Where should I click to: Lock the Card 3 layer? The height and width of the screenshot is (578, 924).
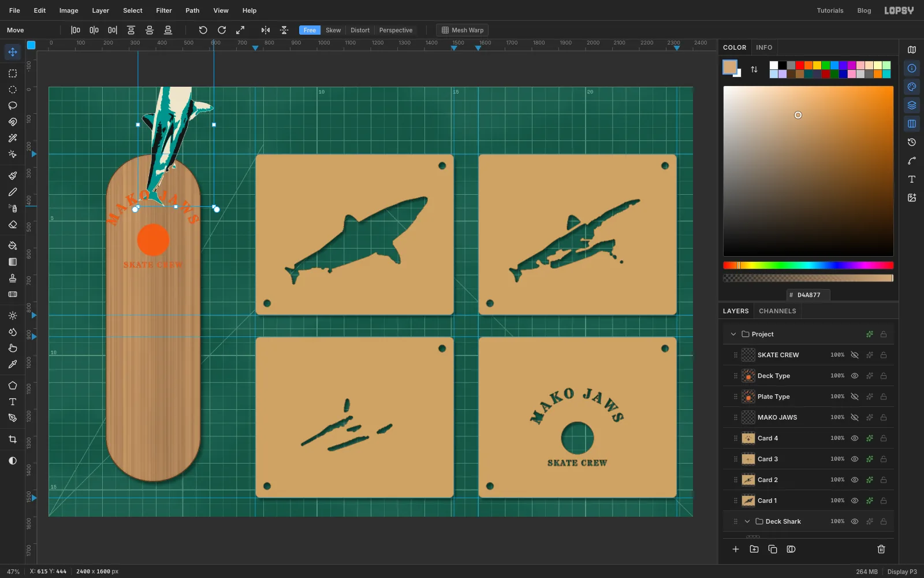pyautogui.click(x=884, y=459)
